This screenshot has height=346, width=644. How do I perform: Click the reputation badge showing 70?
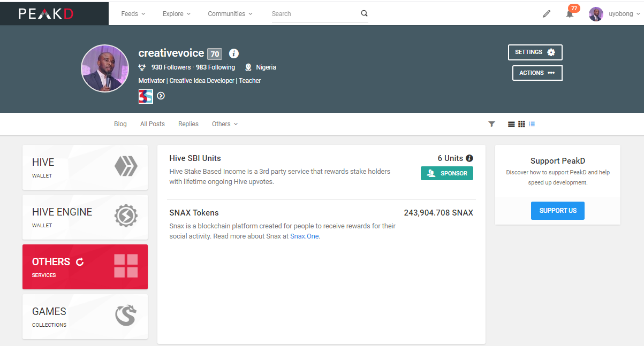pyautogui.click(x=215, y=54)
